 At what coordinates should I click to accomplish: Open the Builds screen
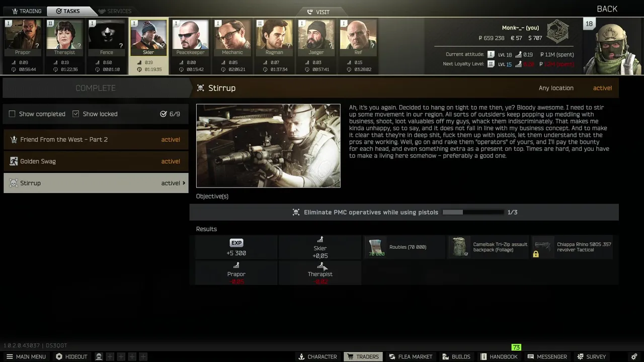[456, 356]
